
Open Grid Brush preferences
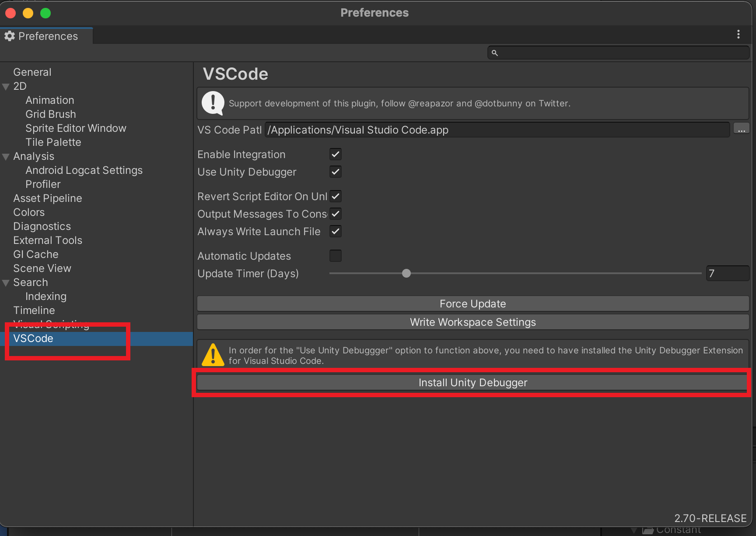pos(50,114)
